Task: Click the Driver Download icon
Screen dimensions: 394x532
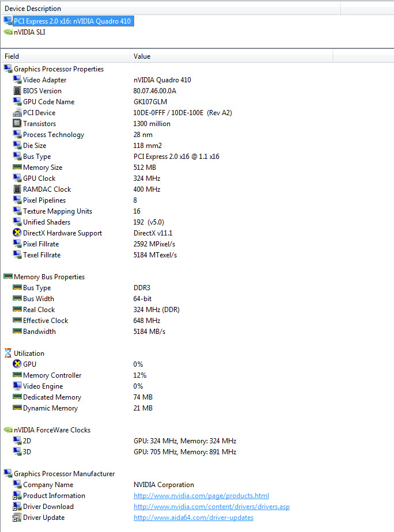Action: point(17,507)
